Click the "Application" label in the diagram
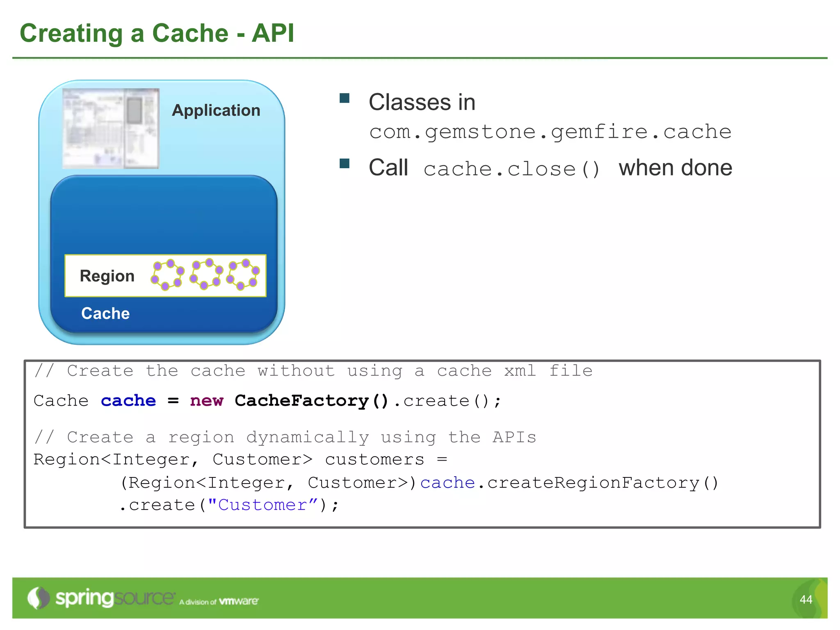This screenshot has height=630, width=840. tap(216, 110)
